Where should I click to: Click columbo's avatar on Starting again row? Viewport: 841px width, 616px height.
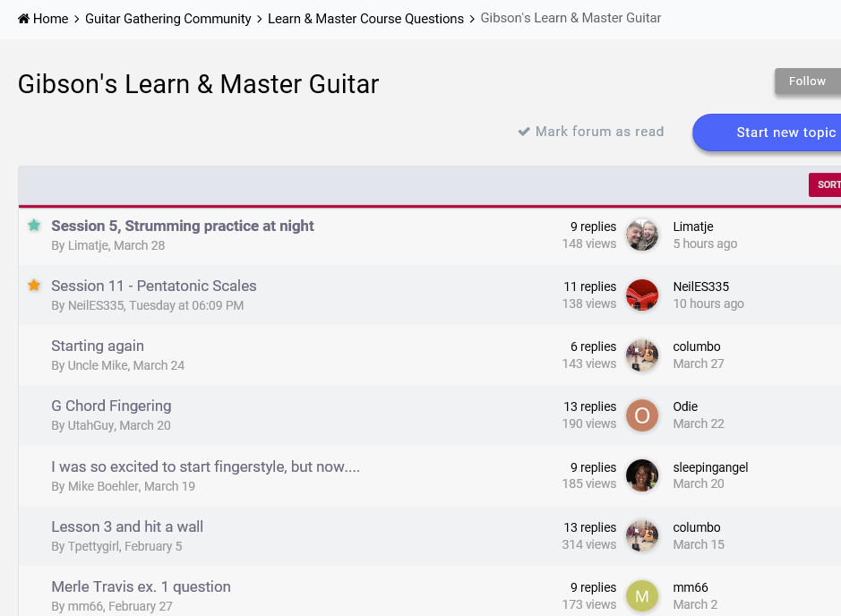642,355
